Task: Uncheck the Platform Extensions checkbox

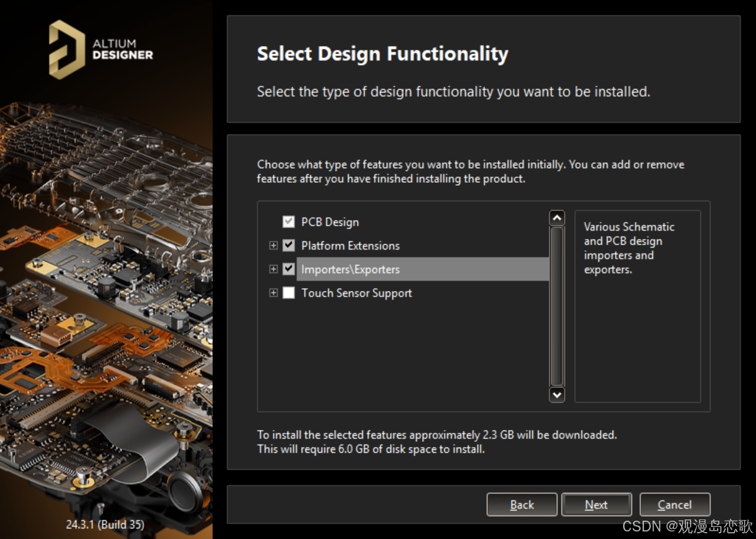Action: tap(289, 245)
